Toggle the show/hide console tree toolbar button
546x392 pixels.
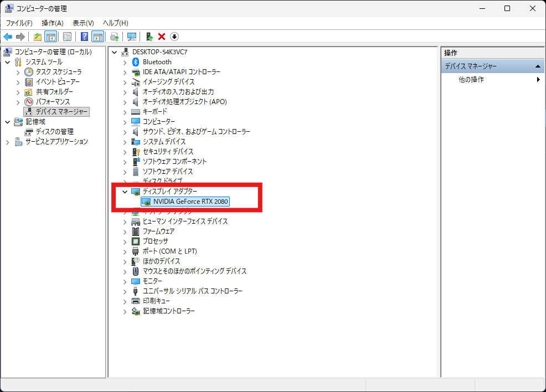click(x=50, y=37)
